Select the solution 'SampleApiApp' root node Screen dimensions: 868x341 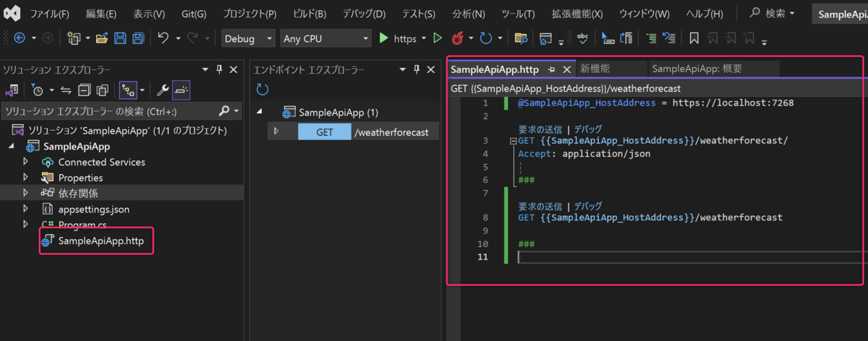coord(127,130)
